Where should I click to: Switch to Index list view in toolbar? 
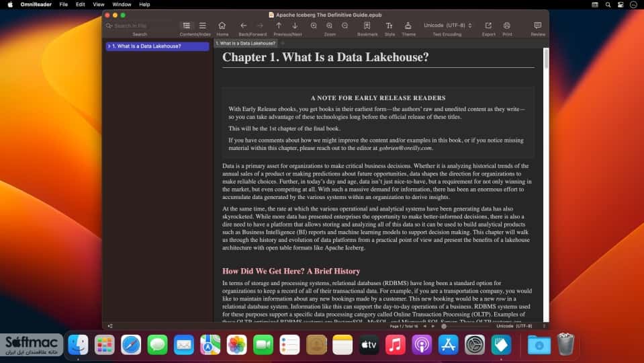tap(203, 26)
